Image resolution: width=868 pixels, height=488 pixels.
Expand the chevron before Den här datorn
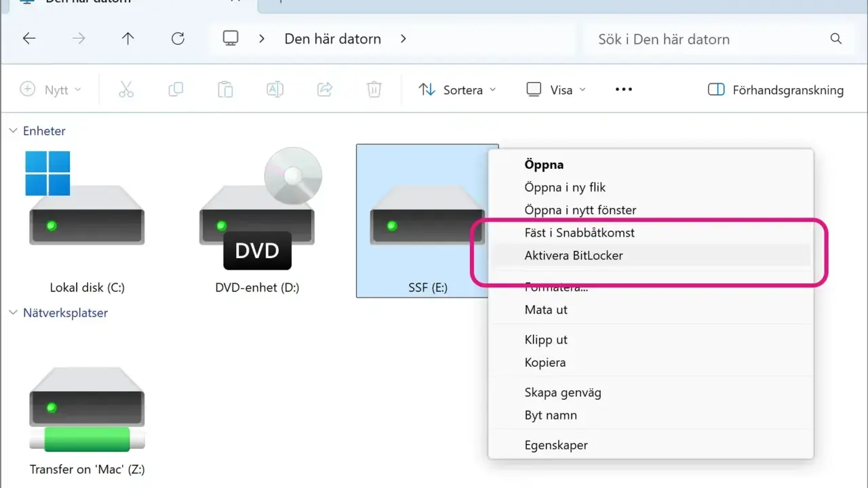pyautogui.click(x=262, y=39)
